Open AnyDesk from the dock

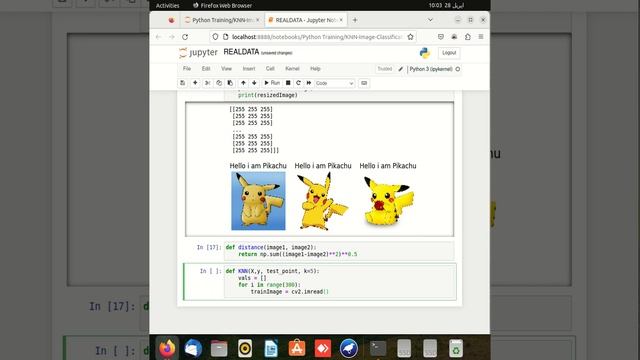click(x=323, y=349)
